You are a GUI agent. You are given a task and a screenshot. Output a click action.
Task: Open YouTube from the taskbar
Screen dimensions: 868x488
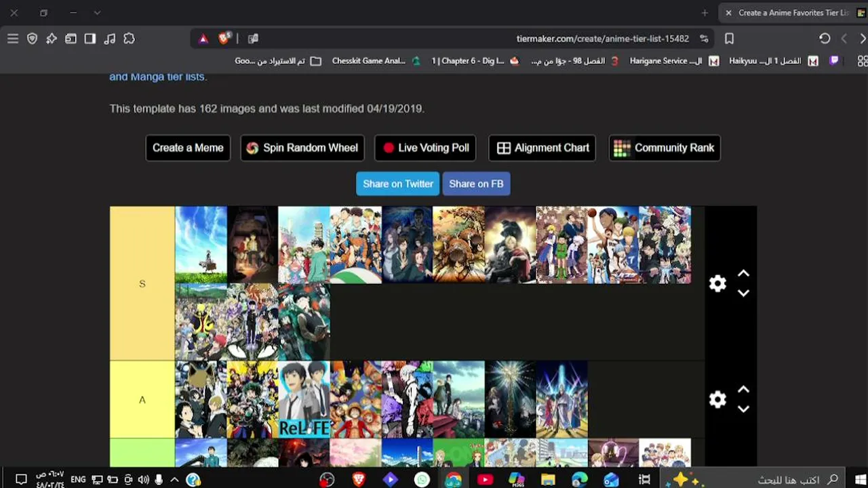[x=485, y=480]
